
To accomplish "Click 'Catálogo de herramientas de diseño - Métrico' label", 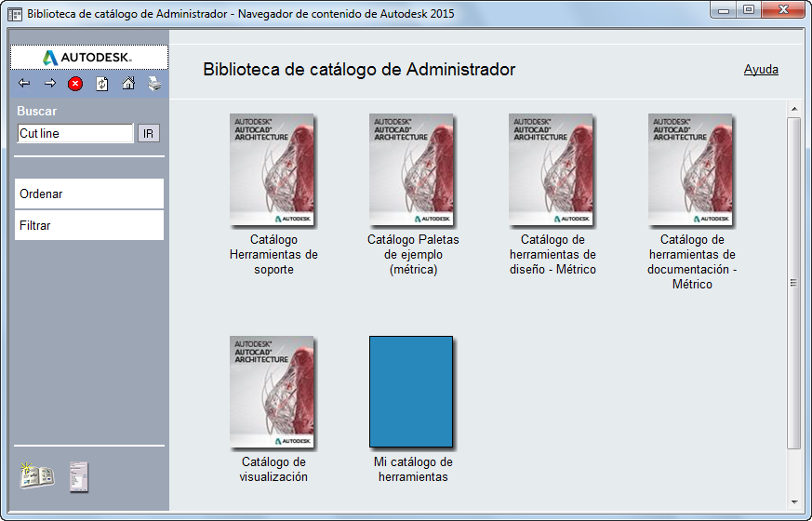I will 552,254.
